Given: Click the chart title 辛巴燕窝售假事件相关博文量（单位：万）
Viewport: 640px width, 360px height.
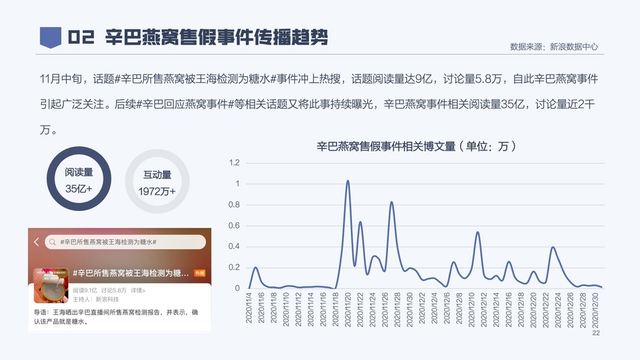Looking at the screenshot, I should tap(416, 146).
